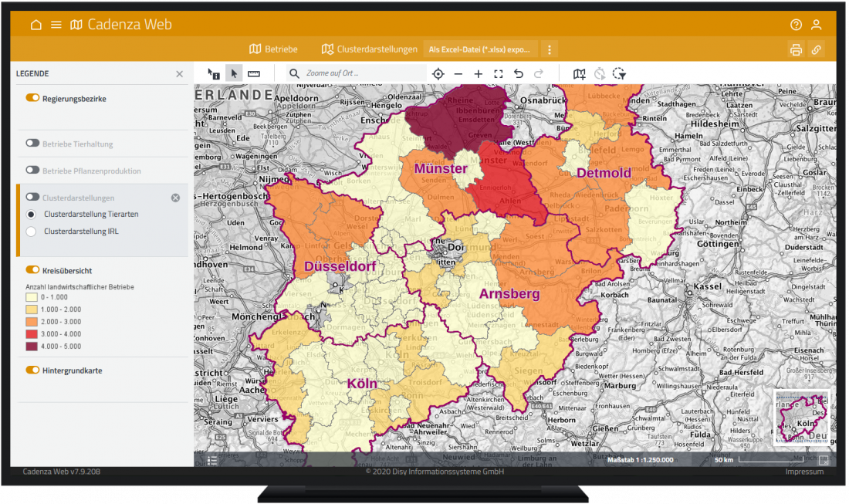Switch to the Betriebe tab
849x504 pixels.
coord(273,49)
